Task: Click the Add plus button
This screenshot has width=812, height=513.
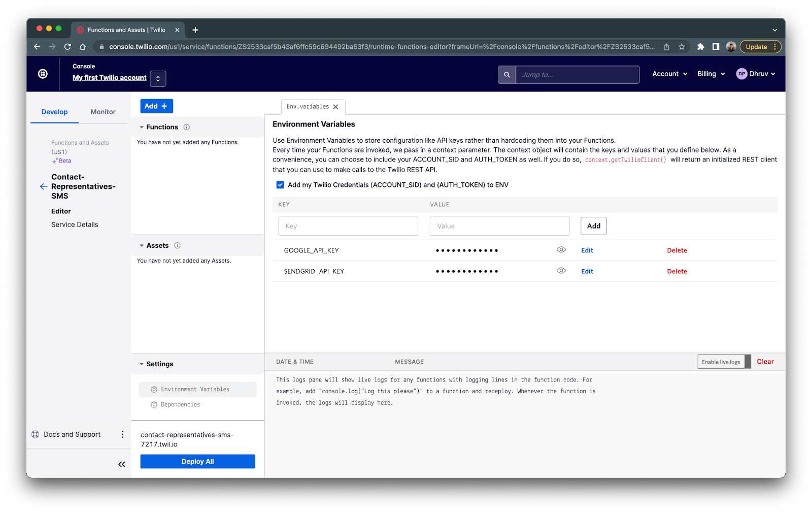Action: click(157, 106)
